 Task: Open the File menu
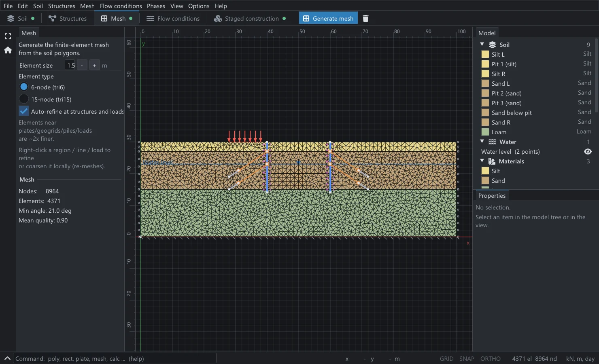pyautogui.click(x=8, y=6)
